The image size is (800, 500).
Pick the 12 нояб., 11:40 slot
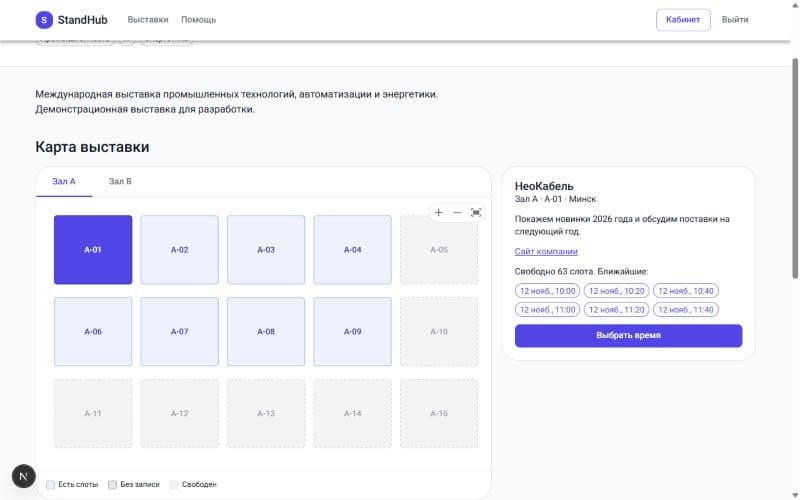coord(686,310)
